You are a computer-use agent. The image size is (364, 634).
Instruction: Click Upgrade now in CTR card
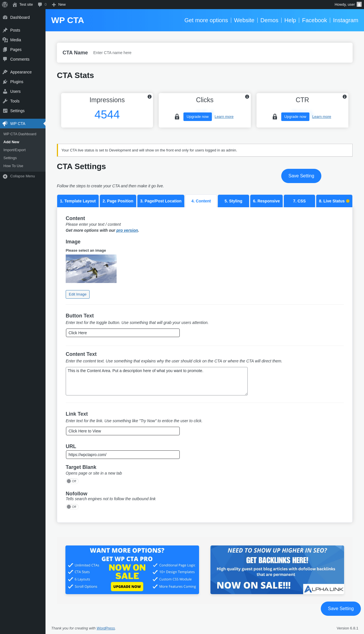[x=295, y=117]
